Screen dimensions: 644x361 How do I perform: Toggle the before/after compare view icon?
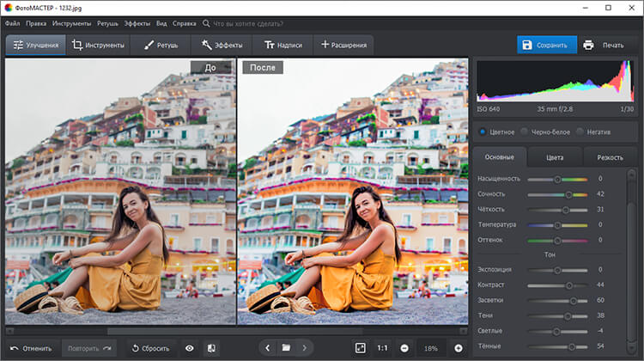point(211,348)
